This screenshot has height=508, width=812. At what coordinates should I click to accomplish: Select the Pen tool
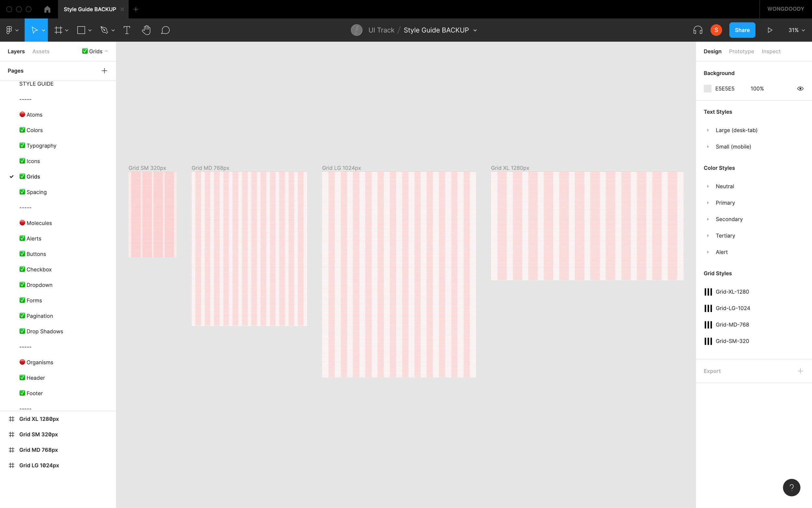point(104,30)
